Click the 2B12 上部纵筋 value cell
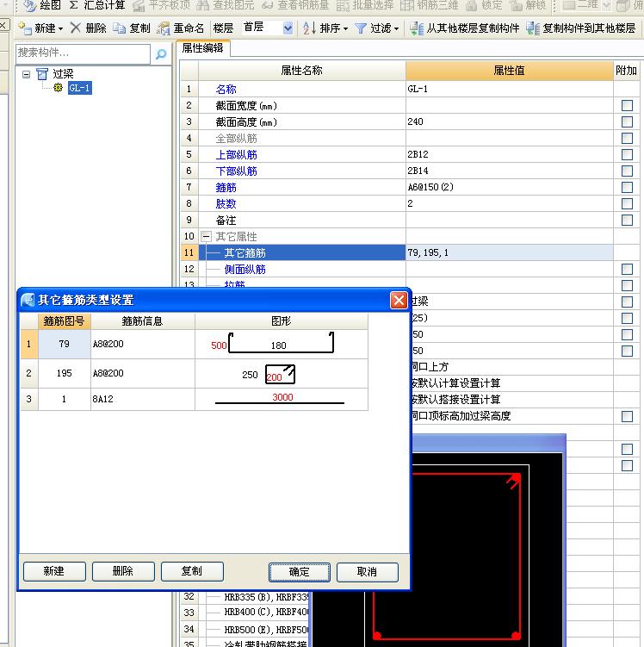Screen dimensions: 644x647 coord(509,155)
